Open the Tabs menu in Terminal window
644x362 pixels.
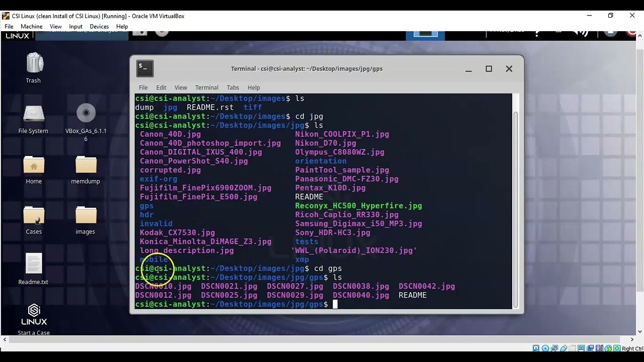pyautogui.click(x=233, y=87)
